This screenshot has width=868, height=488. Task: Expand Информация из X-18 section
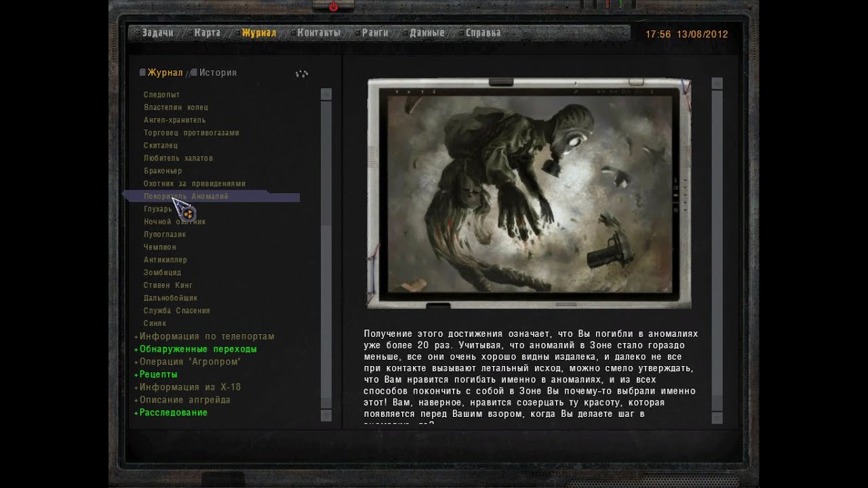(190, 387)
